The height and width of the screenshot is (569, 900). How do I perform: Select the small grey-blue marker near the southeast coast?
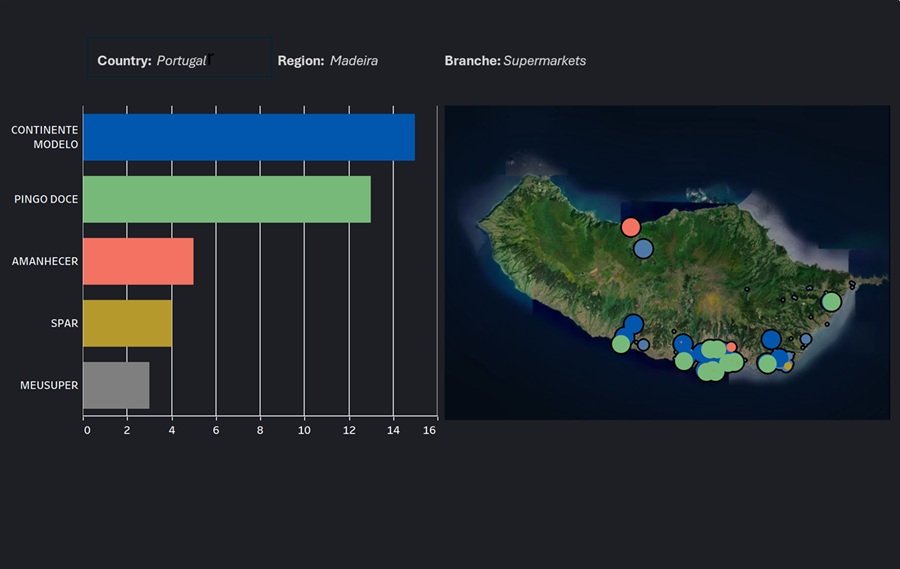tap(806, 339)
